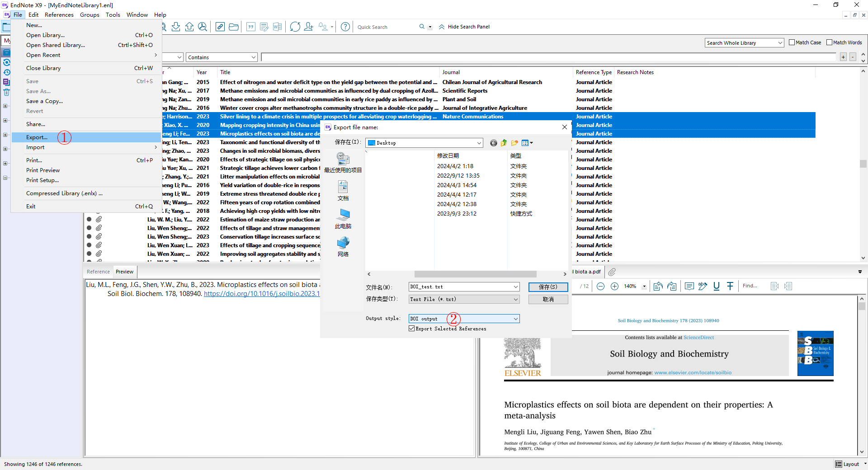This screenshot has width=868, height=470.
Task: Click Hide Search Panel
Action: coord(464,27)
